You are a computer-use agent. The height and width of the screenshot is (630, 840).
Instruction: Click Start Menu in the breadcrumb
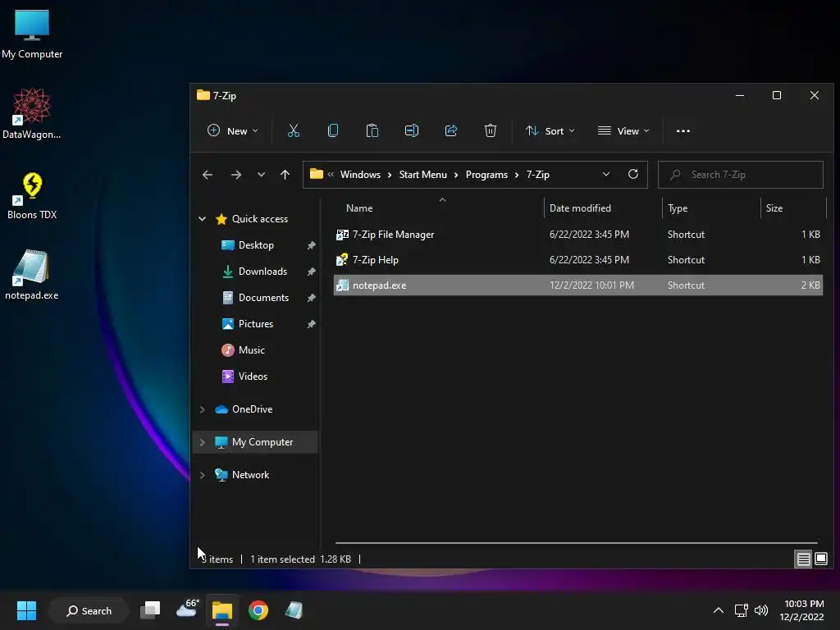(x=422, y=175)
